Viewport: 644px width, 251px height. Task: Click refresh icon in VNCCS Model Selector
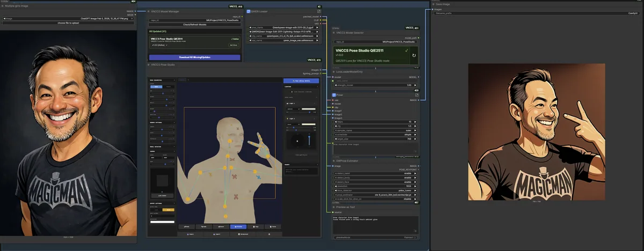click(413, 55)
